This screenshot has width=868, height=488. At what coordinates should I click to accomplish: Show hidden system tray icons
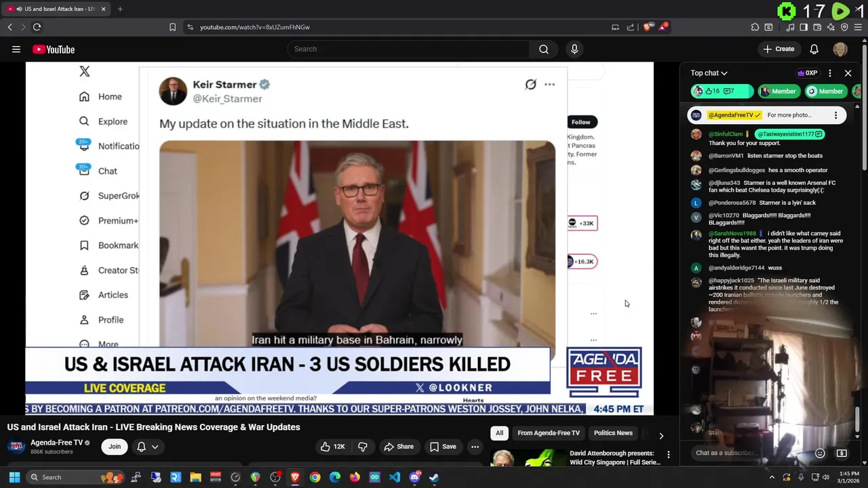(772, 477)
